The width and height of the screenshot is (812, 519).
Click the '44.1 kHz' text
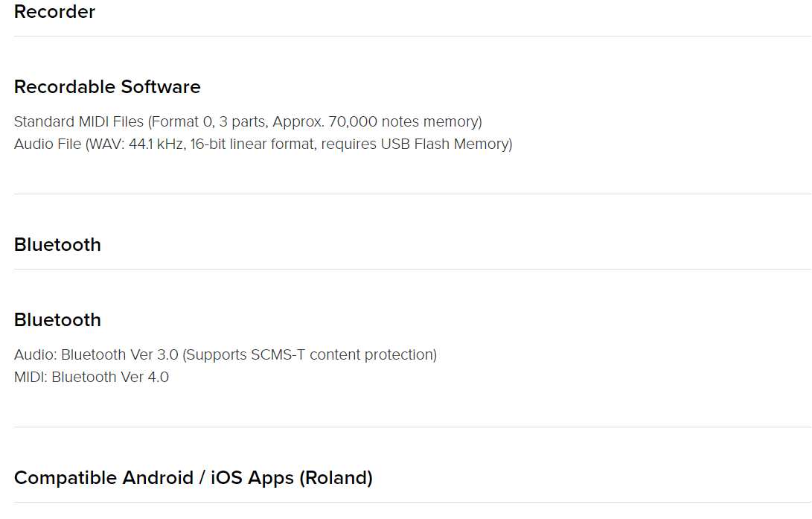coord(156,144)
